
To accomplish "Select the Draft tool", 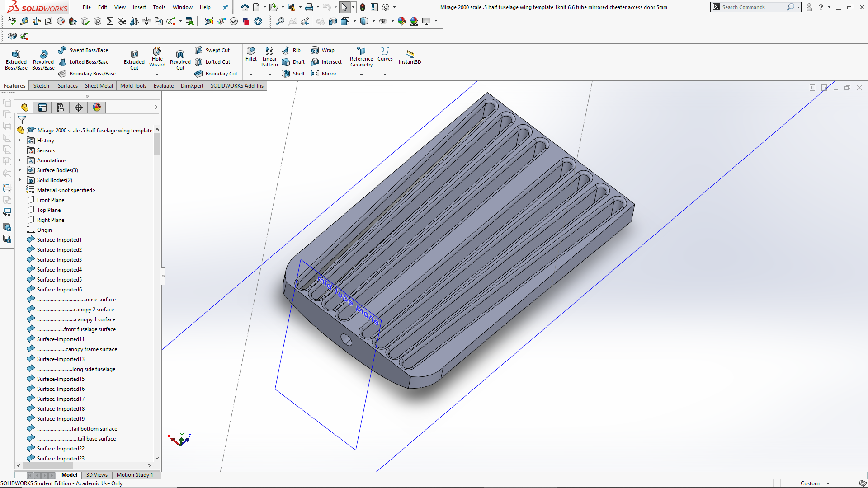I will (293, 62).
